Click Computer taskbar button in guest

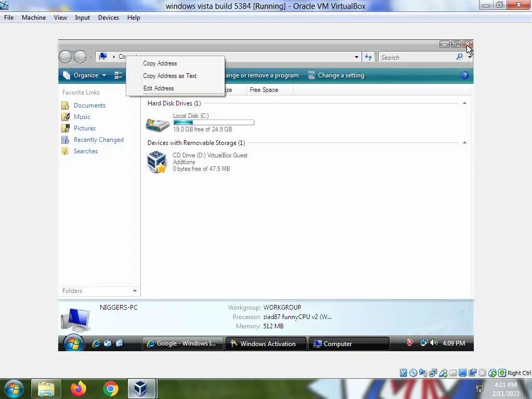coord(349,343)
